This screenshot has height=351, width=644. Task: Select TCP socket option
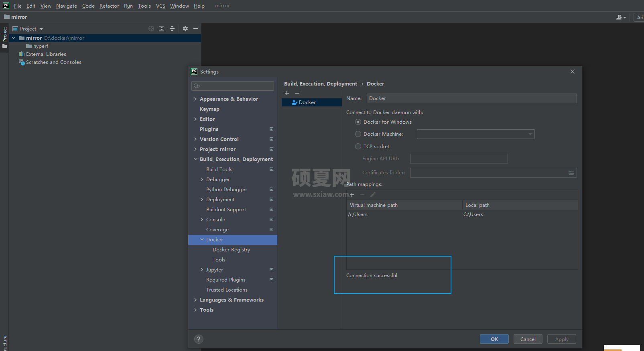coord(358,147)
